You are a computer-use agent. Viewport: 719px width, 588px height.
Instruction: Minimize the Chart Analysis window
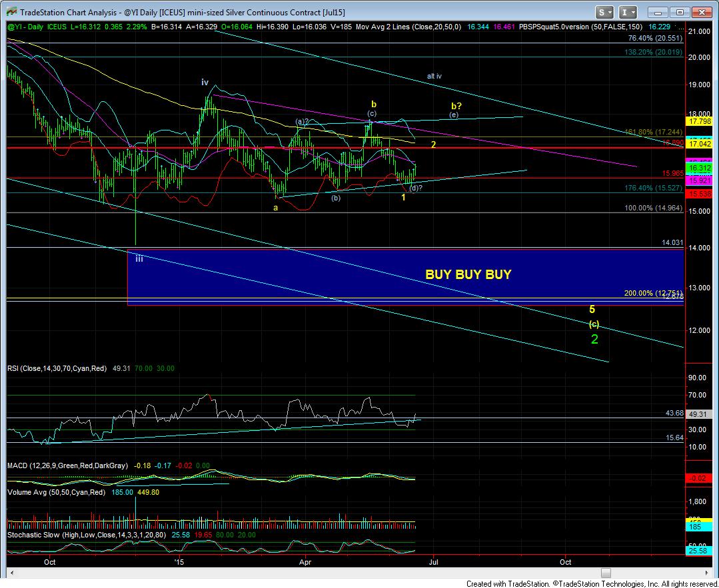(x=658, y=13)
